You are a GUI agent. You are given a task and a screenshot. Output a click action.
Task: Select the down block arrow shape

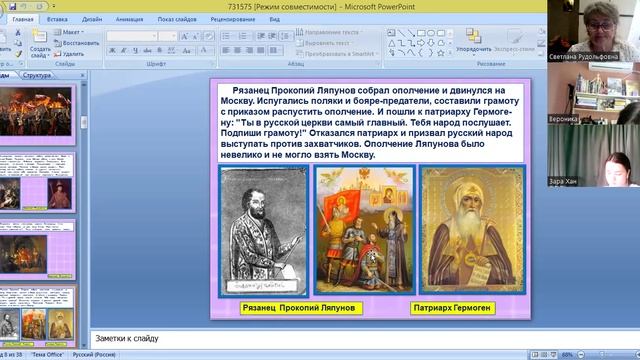tap(431, 43)
